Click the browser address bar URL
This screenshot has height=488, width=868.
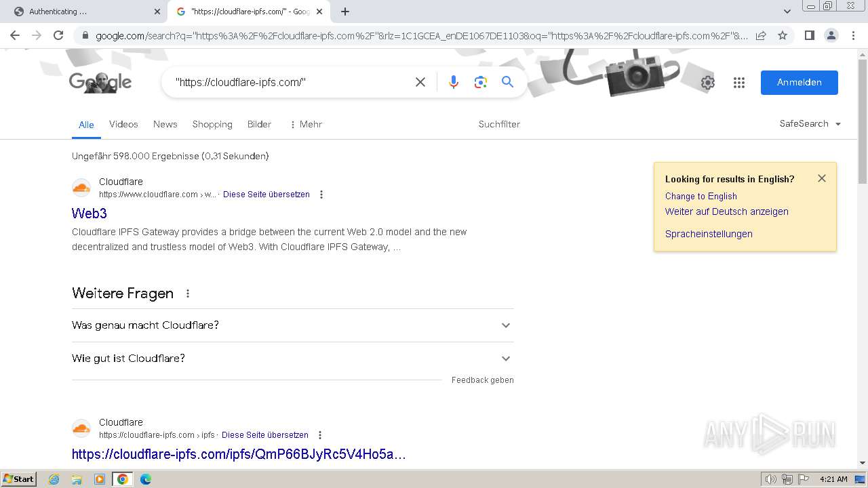[x=420, y=36]
